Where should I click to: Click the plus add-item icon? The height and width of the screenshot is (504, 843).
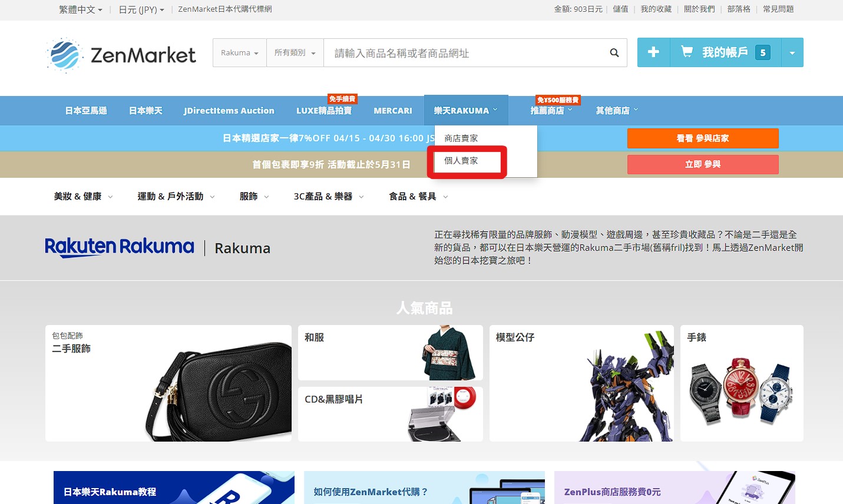coord(653,52)
